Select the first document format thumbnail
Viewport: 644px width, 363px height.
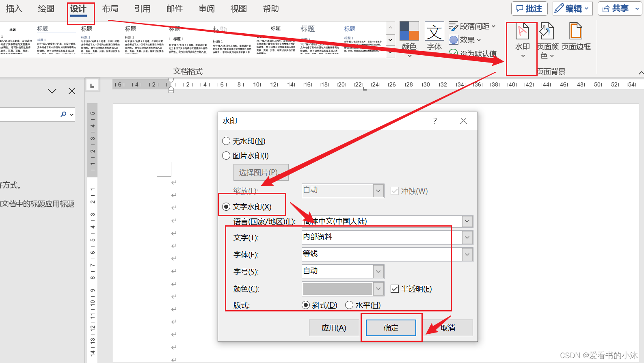(15, 39)
